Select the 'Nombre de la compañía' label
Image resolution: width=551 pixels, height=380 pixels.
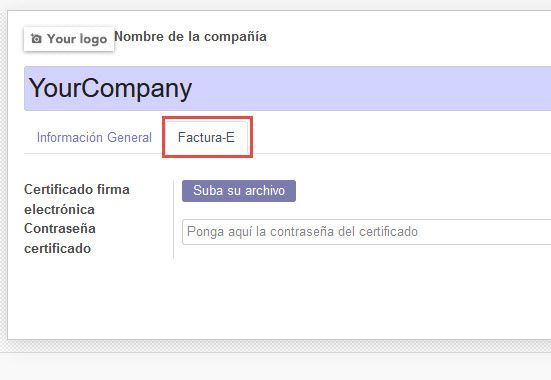[x=190, y=37]
